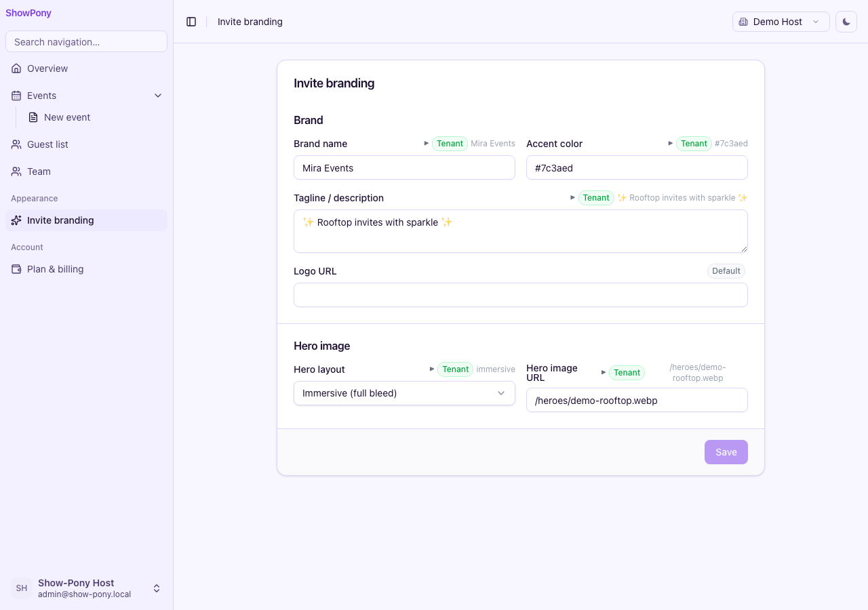Click the Default badge for Logo URL
This screenshot has width=868, height=610.
[x=726, y=271]
